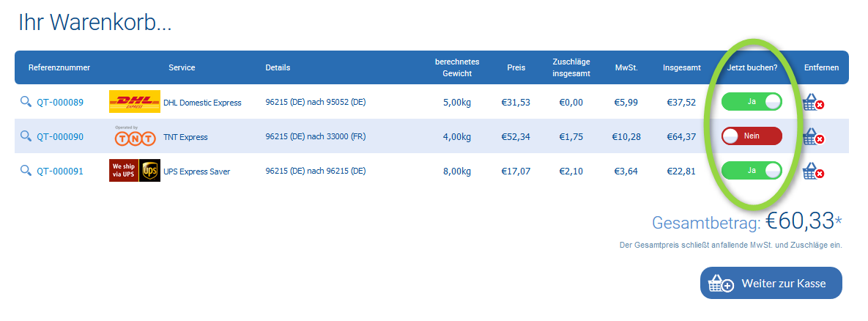Image resolution: width=868 pixels, height=321 pixels.
Task: Click total value €22,81
Action: 681,171
